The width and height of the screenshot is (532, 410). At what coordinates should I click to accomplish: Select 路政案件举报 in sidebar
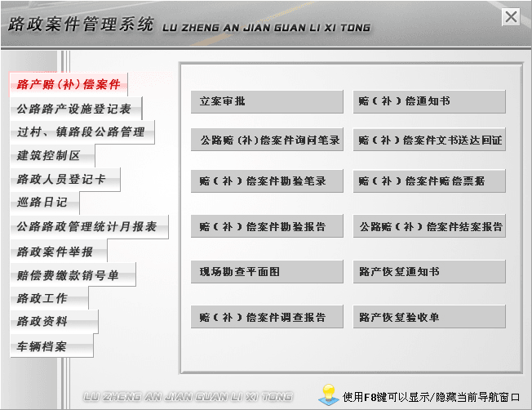click(59, 252)
